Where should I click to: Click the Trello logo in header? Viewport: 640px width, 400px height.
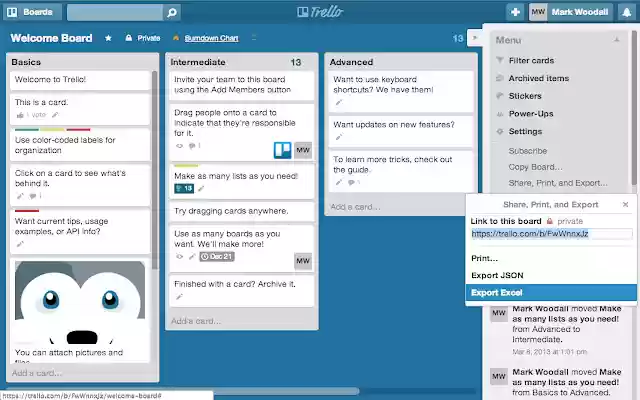[x=320, y=12]
